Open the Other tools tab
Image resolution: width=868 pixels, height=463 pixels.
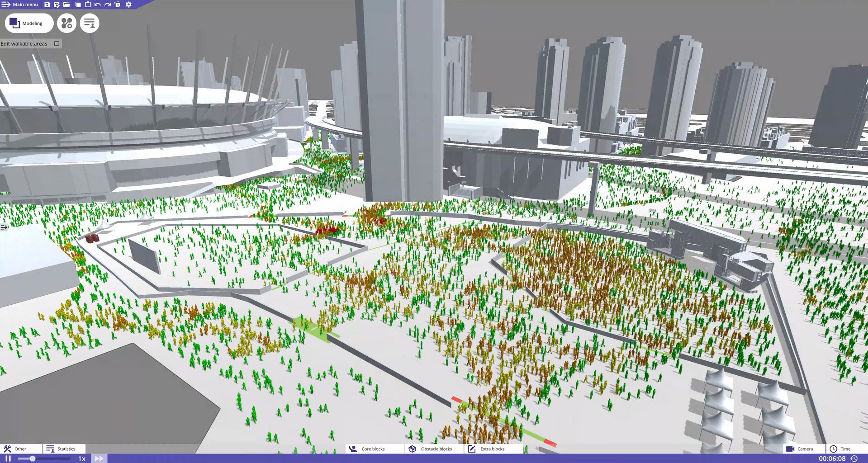coord(21,449)
